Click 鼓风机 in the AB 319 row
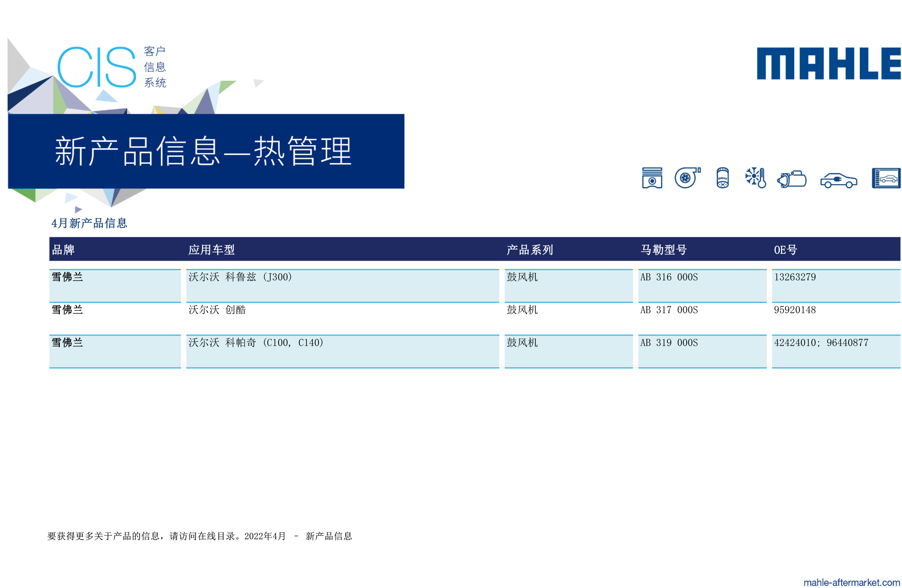The width and height of the screenshot is (902, 588). tap(522, 342)
